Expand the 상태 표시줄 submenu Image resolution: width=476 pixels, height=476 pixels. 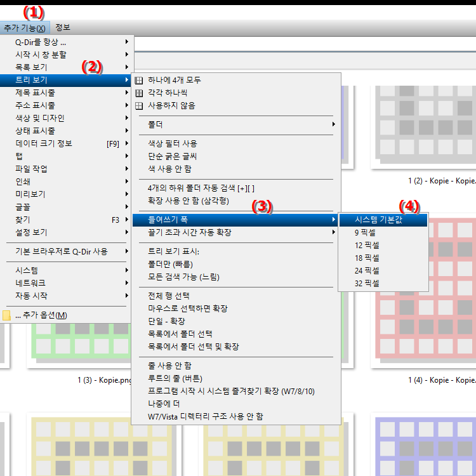[x=65, y=131]
